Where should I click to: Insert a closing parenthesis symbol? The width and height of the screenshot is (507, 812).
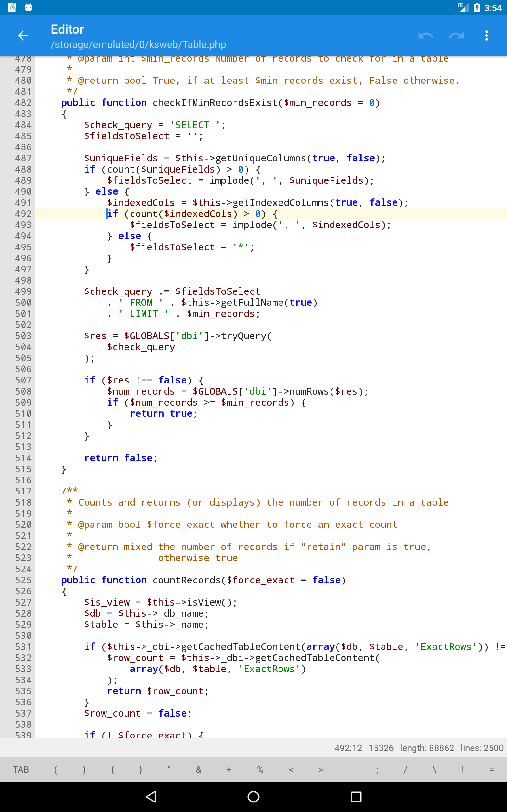[84, 769]
